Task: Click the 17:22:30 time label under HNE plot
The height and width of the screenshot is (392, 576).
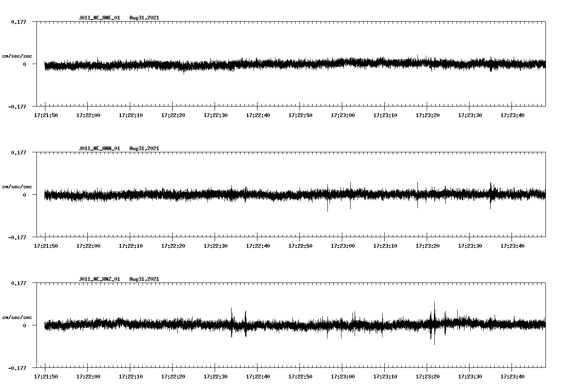Action: [x=215, y=115]
